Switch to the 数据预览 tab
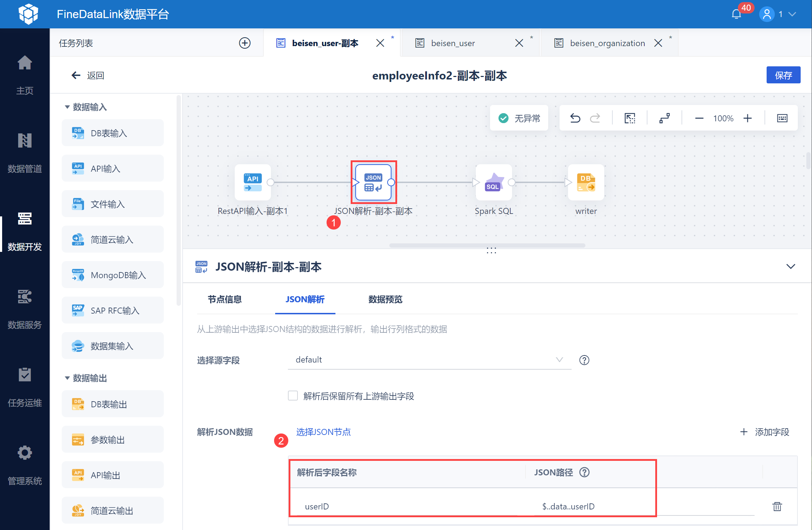The width and height of the screenshot is (812, 530). click(385, 299)
